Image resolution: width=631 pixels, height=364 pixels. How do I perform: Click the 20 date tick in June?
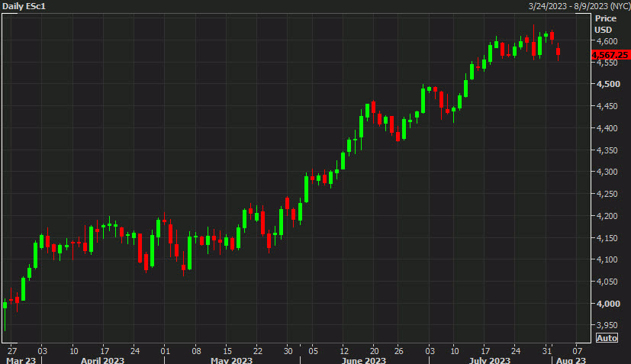click(375, 351)
